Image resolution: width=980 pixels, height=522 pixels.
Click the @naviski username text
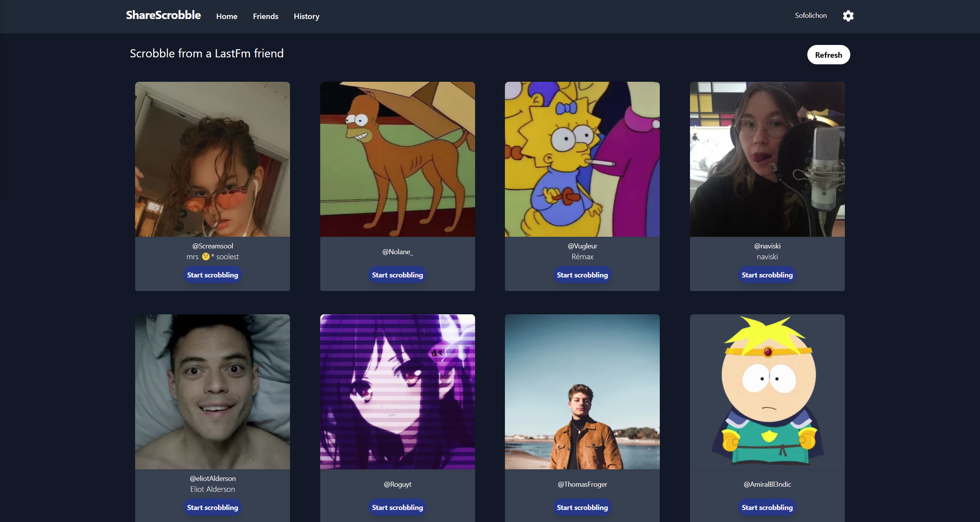767,246
